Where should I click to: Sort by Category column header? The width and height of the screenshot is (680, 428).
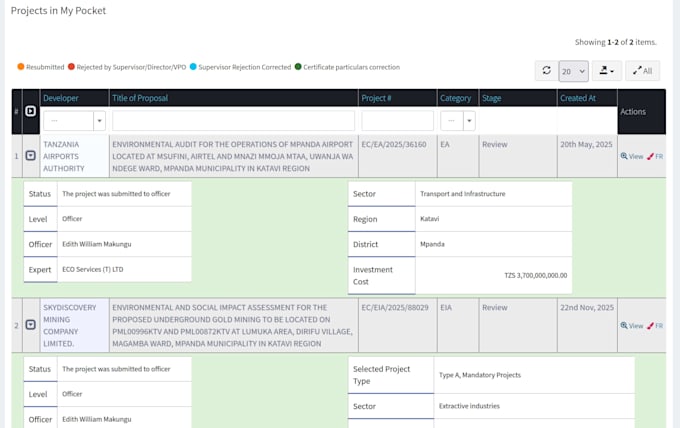(455, 98)
